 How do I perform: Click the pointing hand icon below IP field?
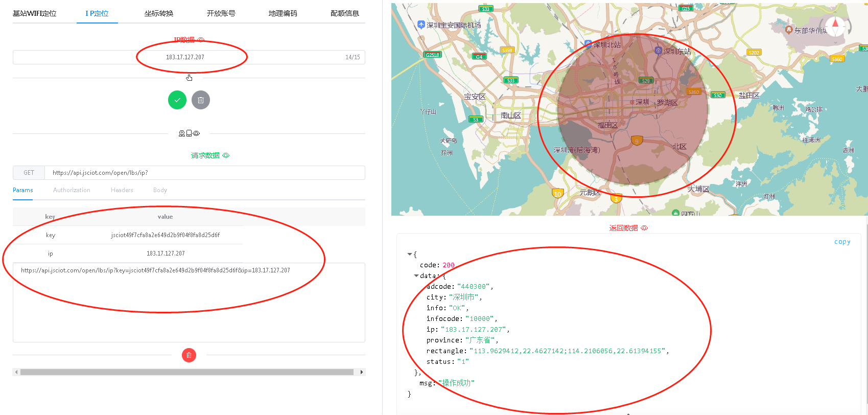[x=189, y=78]
